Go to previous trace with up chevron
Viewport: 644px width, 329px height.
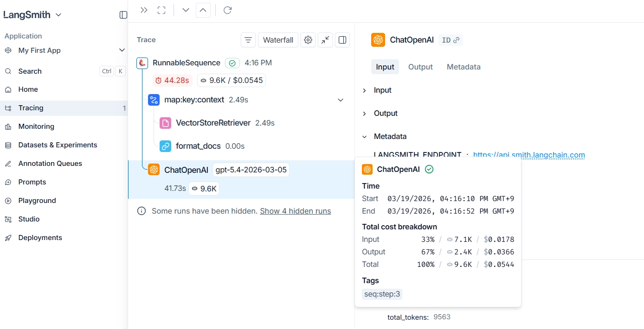203,10
